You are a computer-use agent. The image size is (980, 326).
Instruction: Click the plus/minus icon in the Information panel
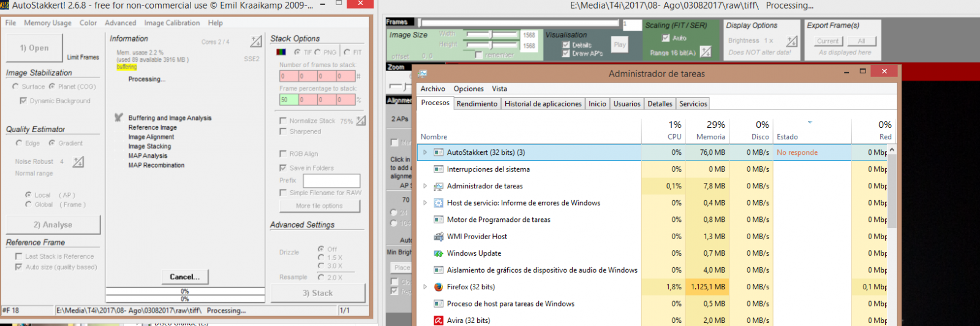256,42
